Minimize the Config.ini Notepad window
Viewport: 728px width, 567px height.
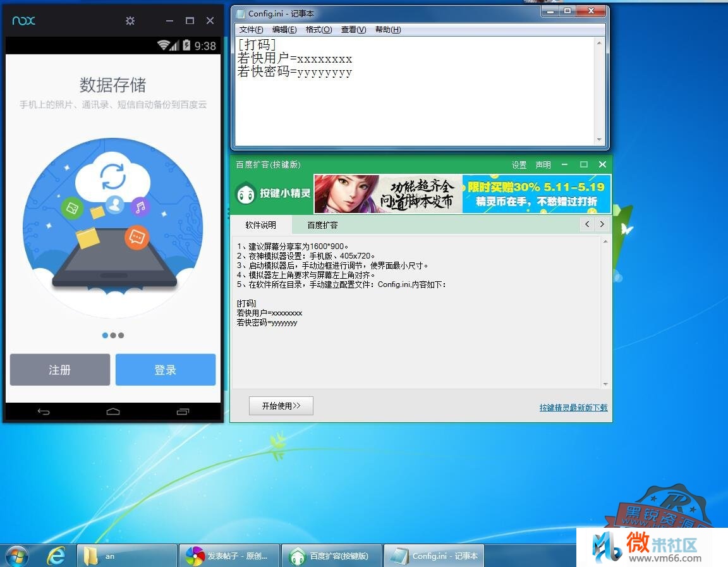click(x=550, y=11)
